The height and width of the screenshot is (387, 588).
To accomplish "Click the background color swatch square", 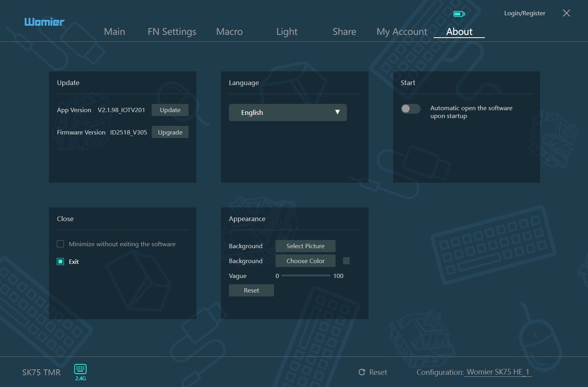I will pos(346,261).
